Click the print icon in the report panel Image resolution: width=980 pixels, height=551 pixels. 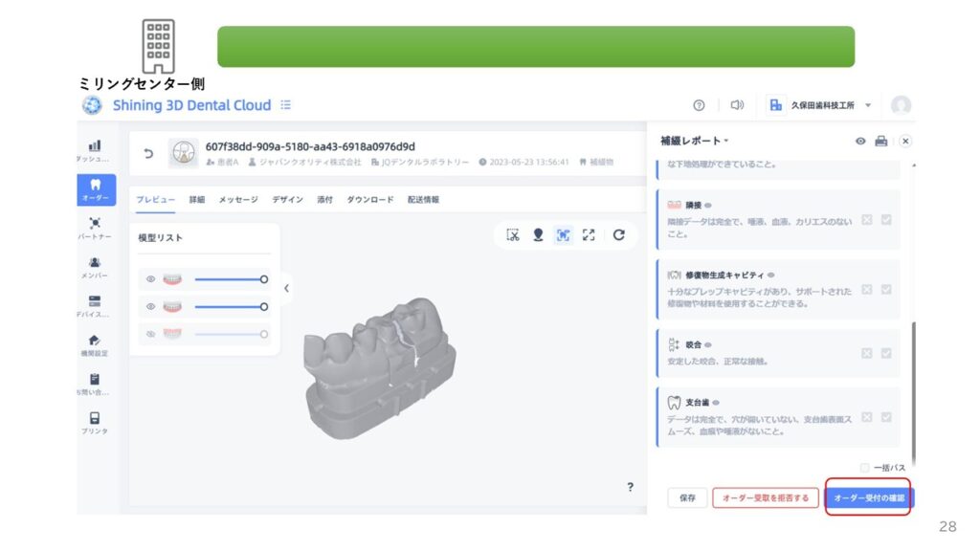[x=880, y=141]
